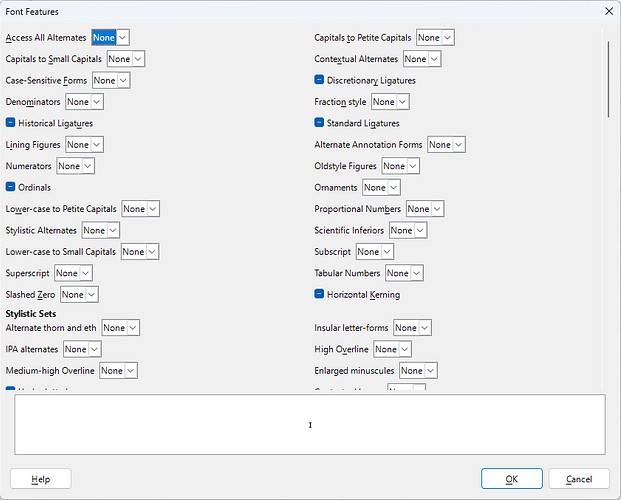Click the OK button
Screen dimensions: 621x500
[x=511, y=479]
